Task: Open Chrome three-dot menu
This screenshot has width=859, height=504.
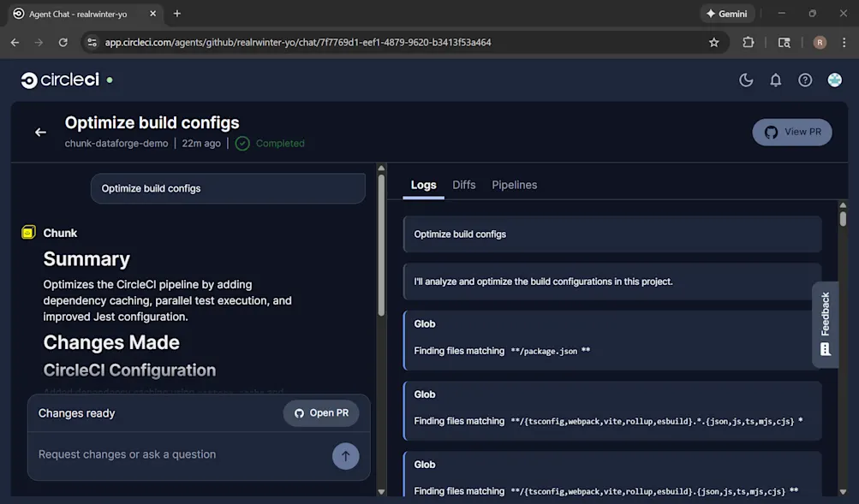Action: click(844, 42)
